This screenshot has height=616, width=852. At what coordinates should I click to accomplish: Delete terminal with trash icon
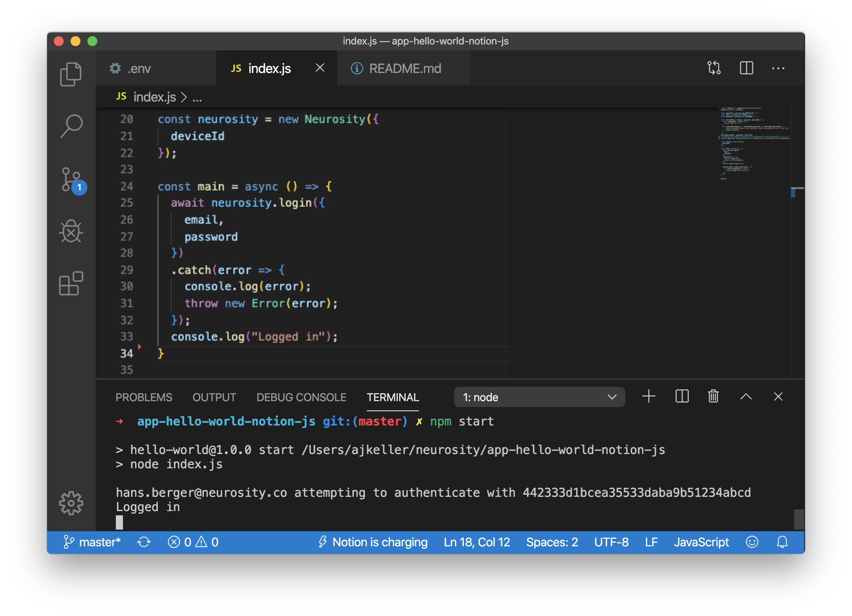click(713, 397)
